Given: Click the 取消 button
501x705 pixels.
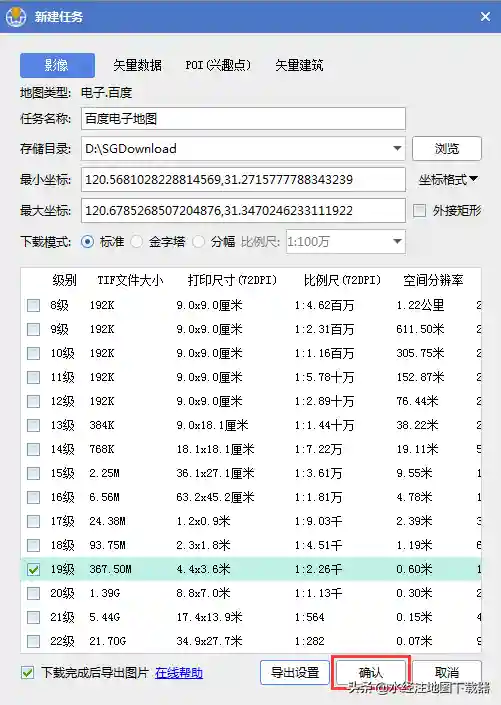Looking at the screenshot, I should [x=447, y=673].
